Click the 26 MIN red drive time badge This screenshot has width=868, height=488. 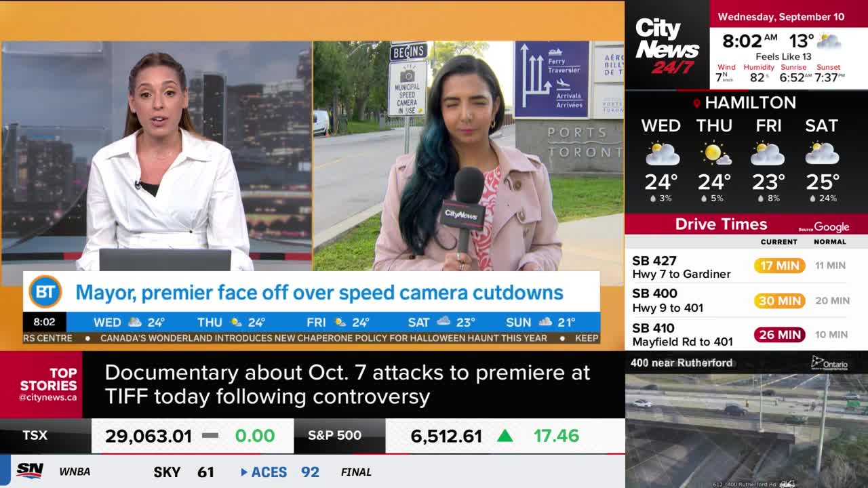(x=780, y=334)
